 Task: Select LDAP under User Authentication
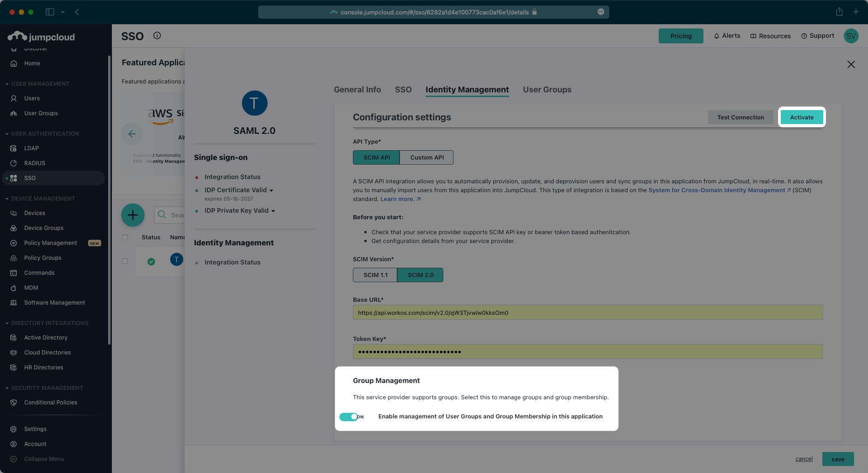pos(31,148)
